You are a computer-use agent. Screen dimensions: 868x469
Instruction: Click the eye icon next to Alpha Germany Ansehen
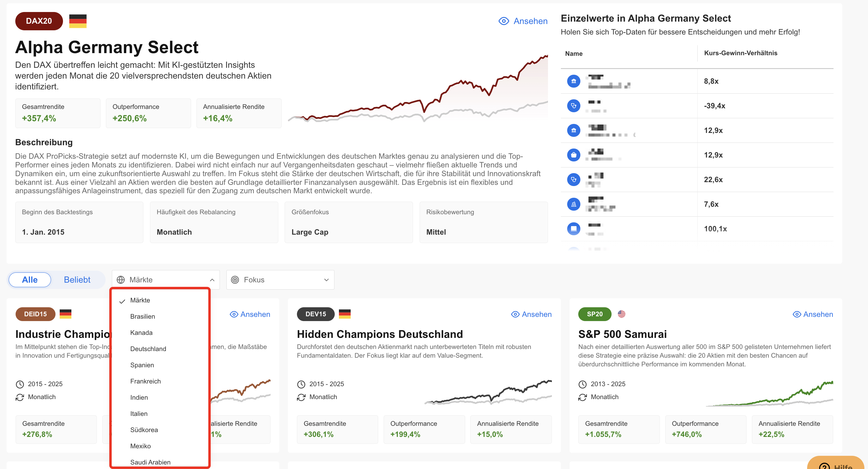coord(504,21)
